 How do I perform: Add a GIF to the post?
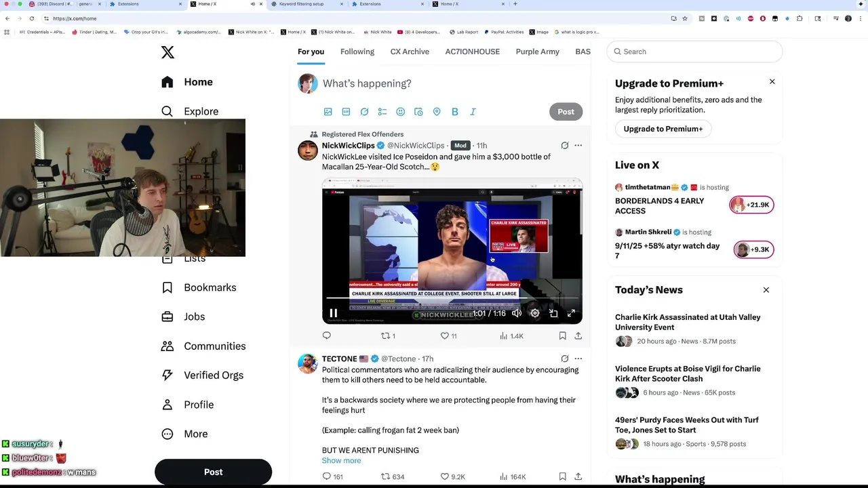click(346, 112)
